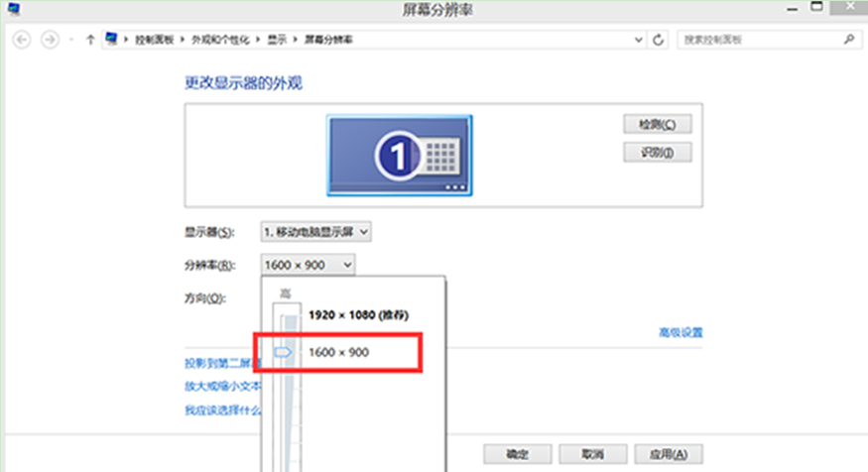Click the 识别(I) identify button
This screenshot has width=868, height=472.
coord(658,152)
